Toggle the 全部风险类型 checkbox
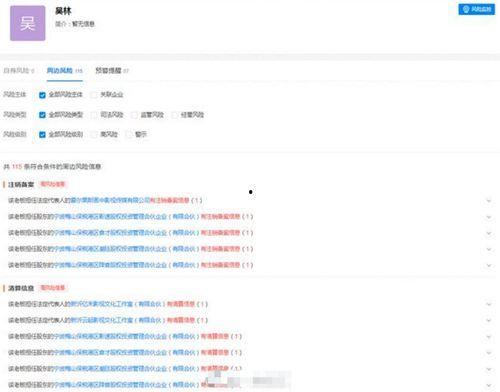The width and height of the screenshot is (500, 392). [42, 115]
